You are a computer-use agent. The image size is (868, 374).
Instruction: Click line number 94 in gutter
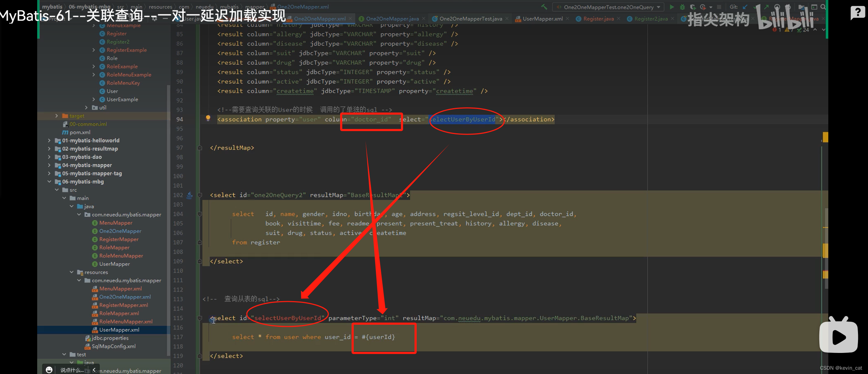tap(179, 119)
